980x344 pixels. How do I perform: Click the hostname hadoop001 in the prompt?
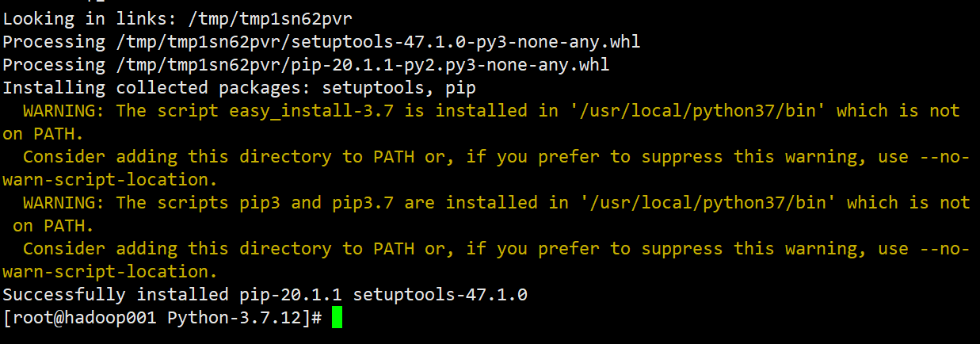[x=111, y=318]
